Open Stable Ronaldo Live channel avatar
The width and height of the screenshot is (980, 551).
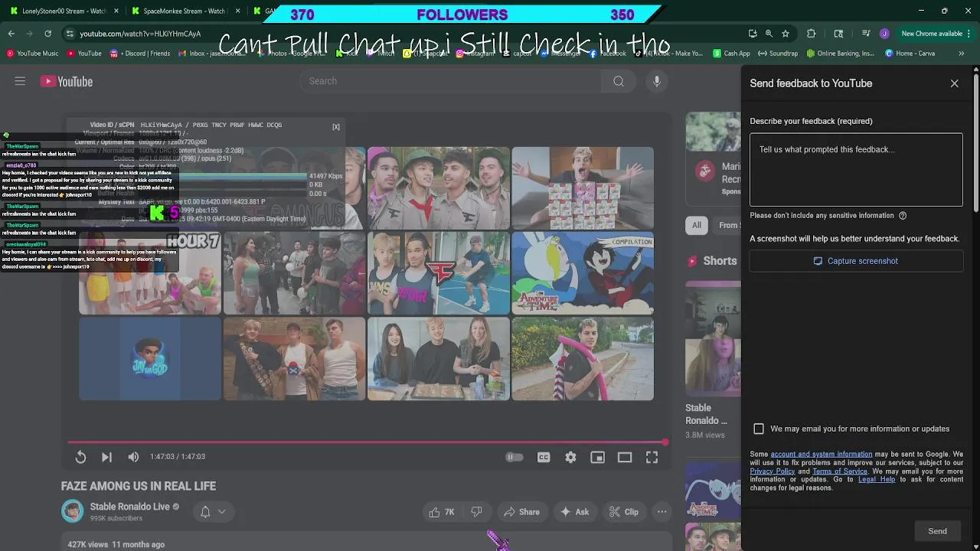pos(72,511)
